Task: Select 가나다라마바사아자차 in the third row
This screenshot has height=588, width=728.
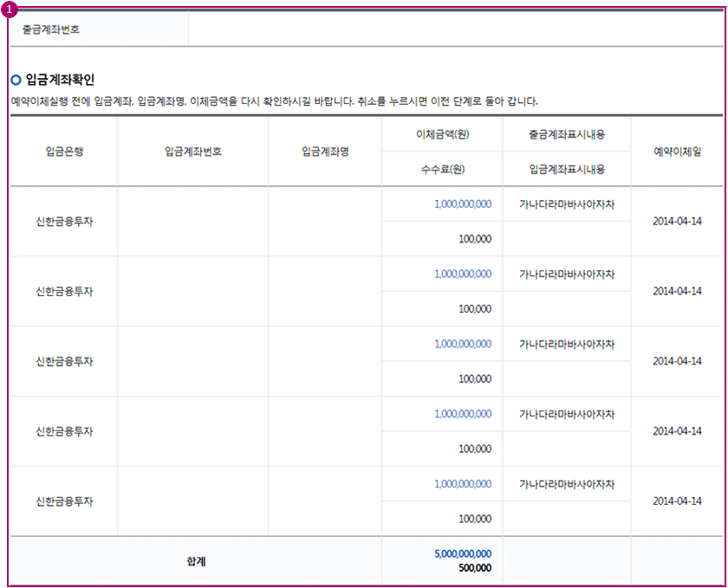Action: (567, 344)
